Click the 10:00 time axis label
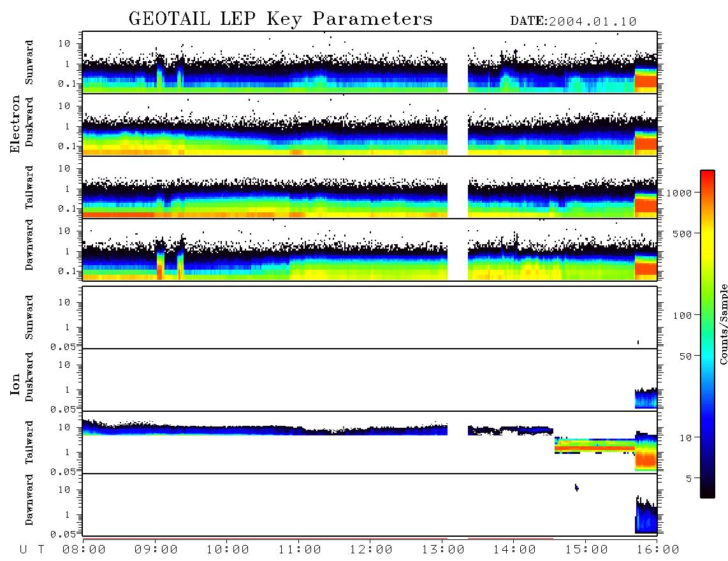 (228, 550)
